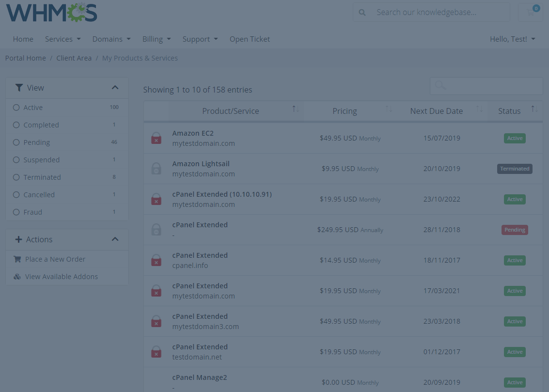The width and height of the screenshot is (549, 392).
Task: Click the magnifying glass in the knowledgebase search
Action: click(362, 12)
